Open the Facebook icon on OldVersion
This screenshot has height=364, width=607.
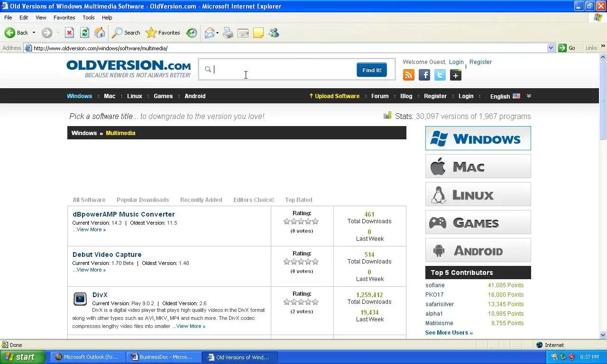click(424, 75)
